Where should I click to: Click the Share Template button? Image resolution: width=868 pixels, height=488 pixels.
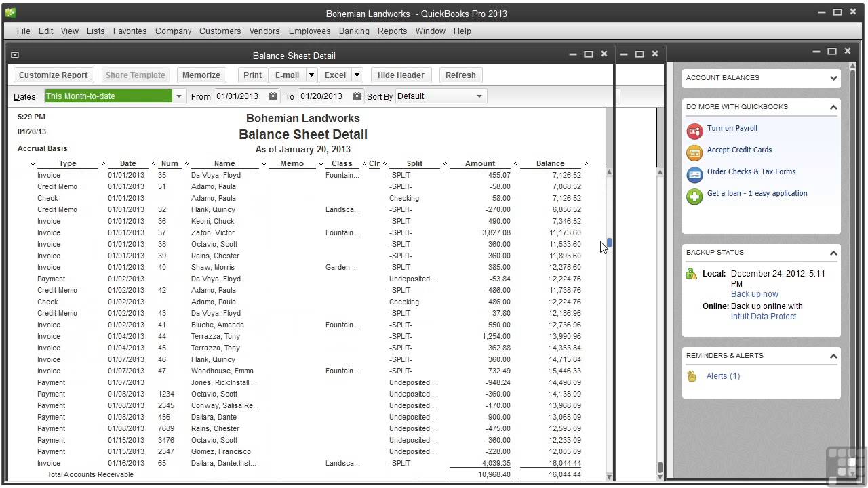136,75
